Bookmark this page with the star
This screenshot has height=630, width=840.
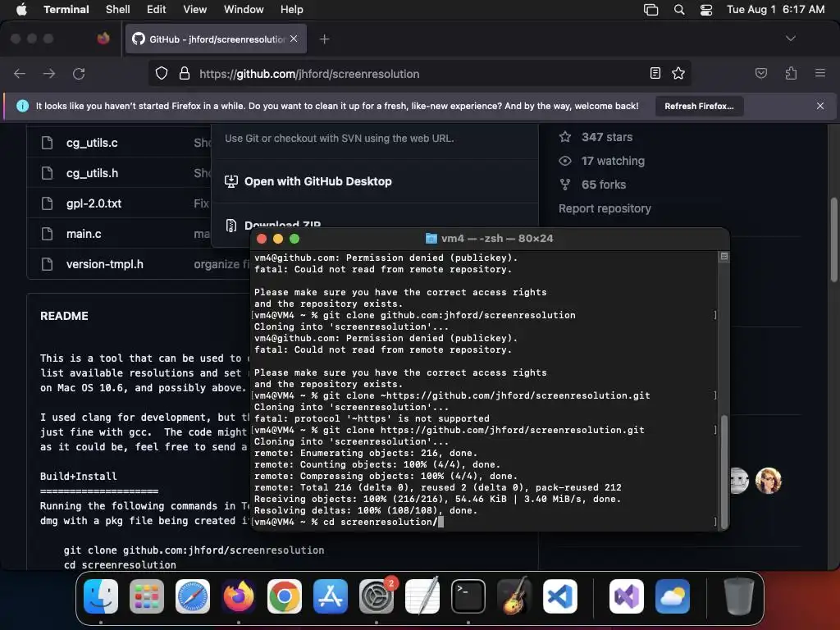(x=678, y=73)
